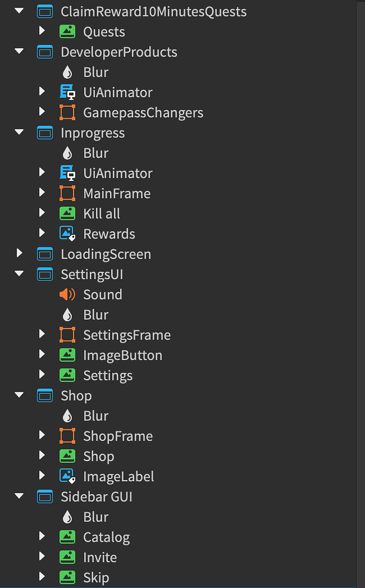Click the MainFrame icon under Inprogress
Viewport: 365px width, 588px height.
[67, 193]
